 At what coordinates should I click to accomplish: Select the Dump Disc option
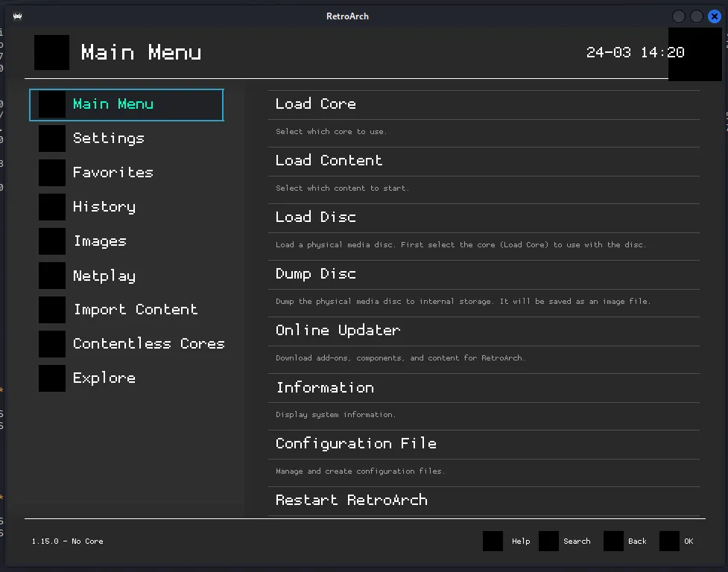316,274
